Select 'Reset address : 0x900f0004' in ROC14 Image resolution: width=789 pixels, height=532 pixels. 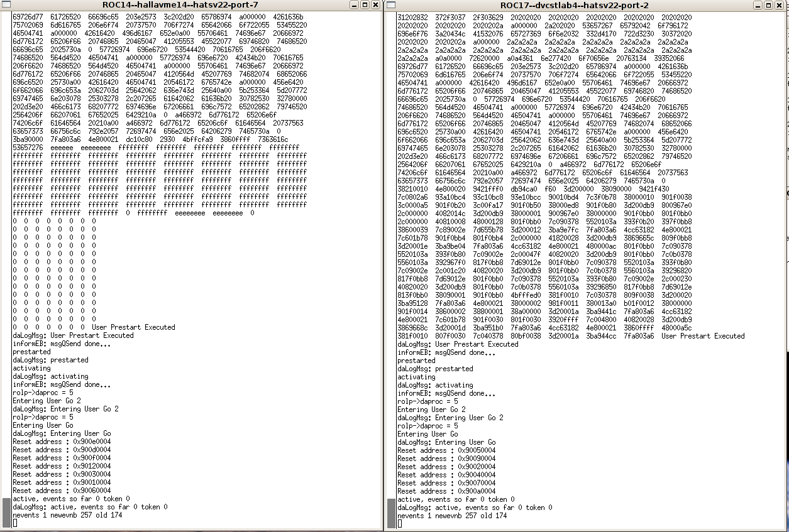(62, 458)
